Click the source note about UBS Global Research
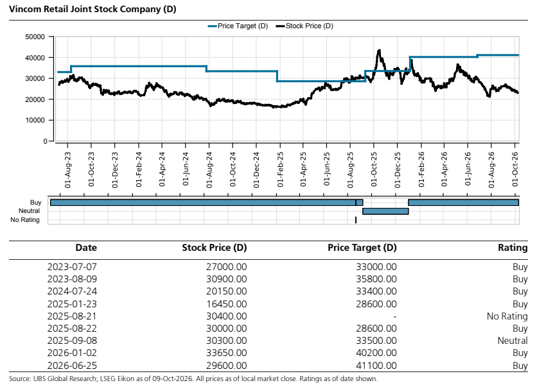 [x=193, y=379]
